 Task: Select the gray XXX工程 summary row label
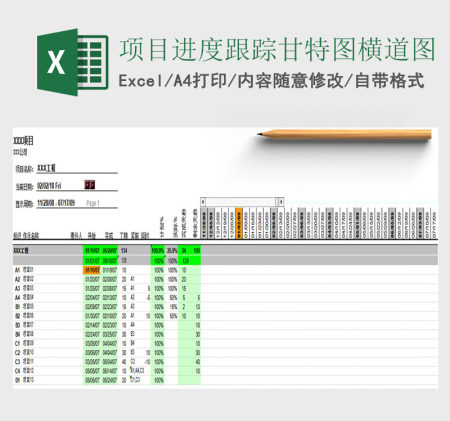tap(21, 250)
